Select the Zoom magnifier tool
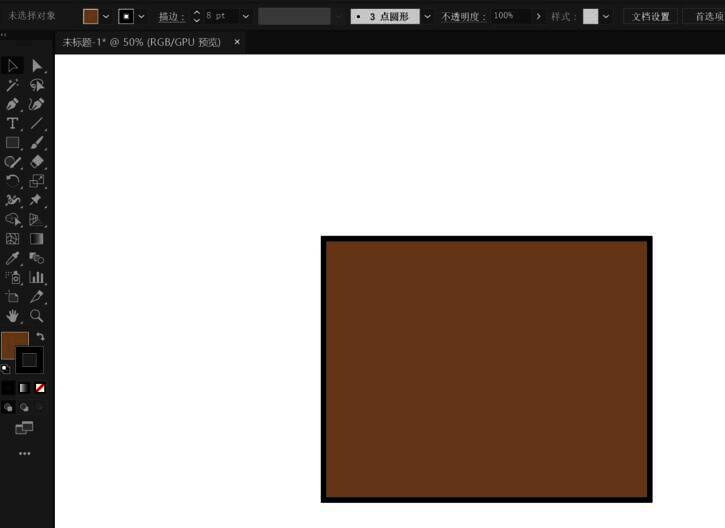The height and width of the screenshot is (528, 725). (x=37, y=316)
